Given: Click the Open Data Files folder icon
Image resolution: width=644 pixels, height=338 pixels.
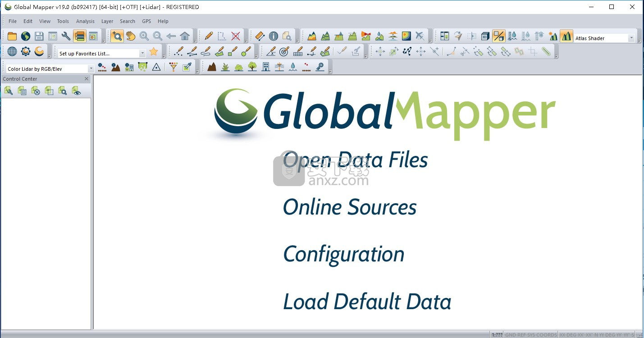Looking at the screenshot, I should pos(12,37).
